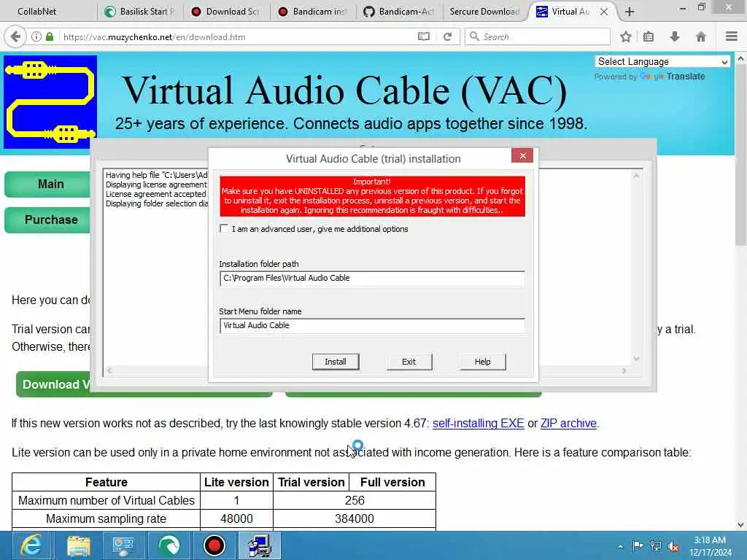Click the search magnifier icon

(x=474, y=36)
